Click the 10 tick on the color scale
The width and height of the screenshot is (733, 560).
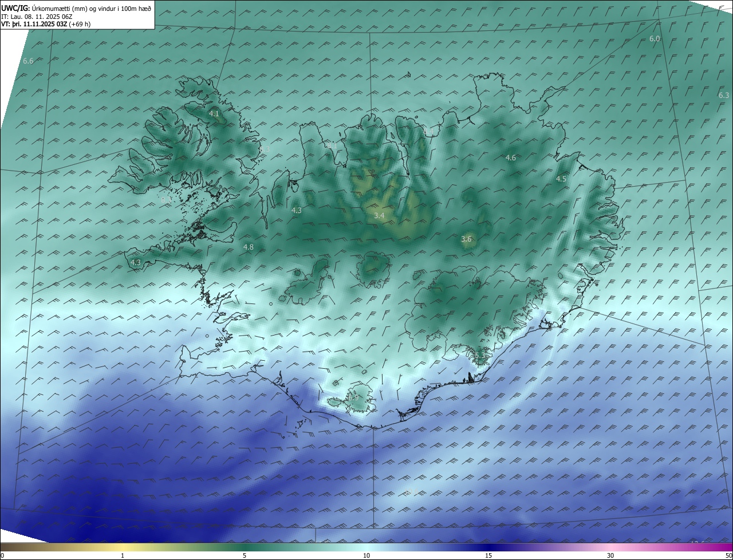(x=366, y=555)
